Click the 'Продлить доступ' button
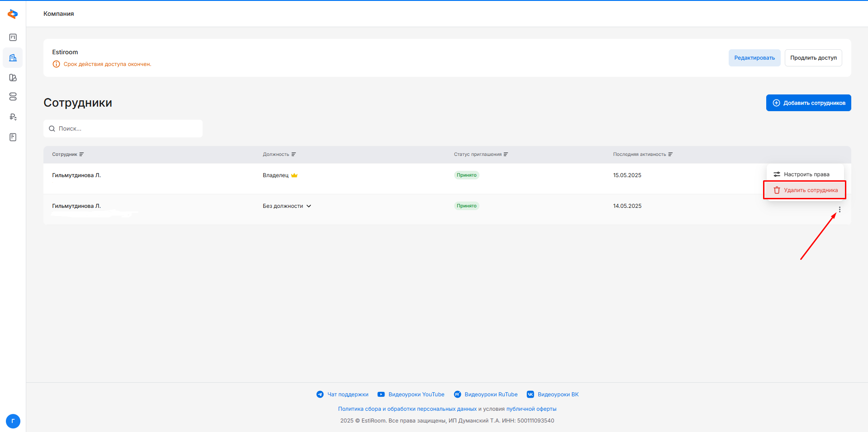868x432 pixels. 813,58
